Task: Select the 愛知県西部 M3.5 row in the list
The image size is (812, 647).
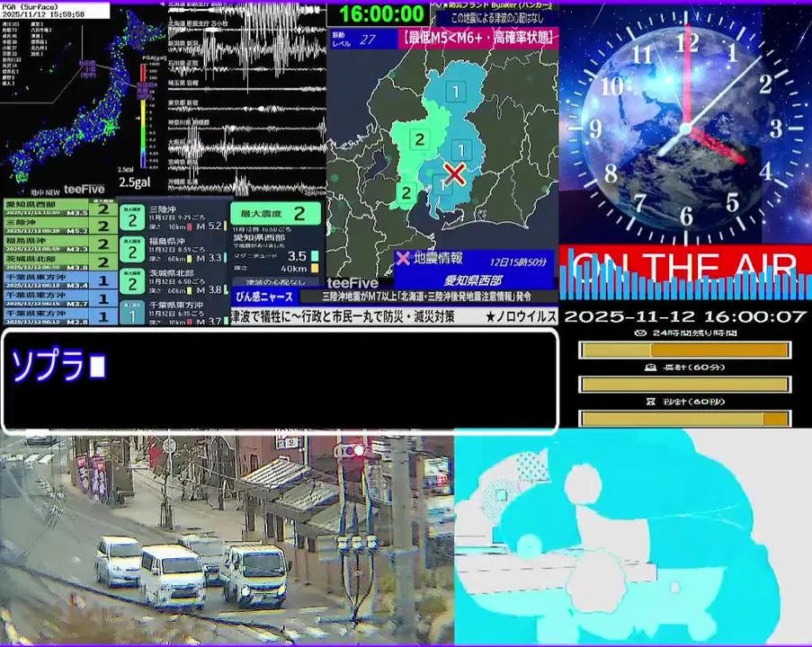Action: pos(60,208)
